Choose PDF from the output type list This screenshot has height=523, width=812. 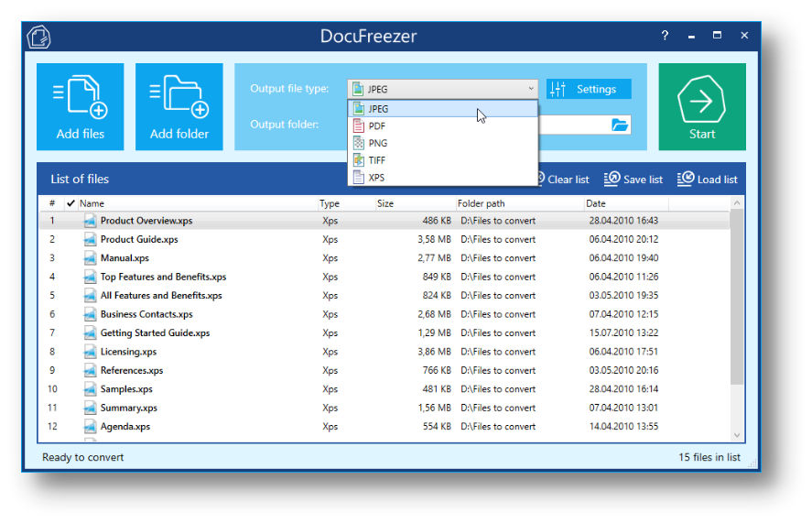(377, 126)
